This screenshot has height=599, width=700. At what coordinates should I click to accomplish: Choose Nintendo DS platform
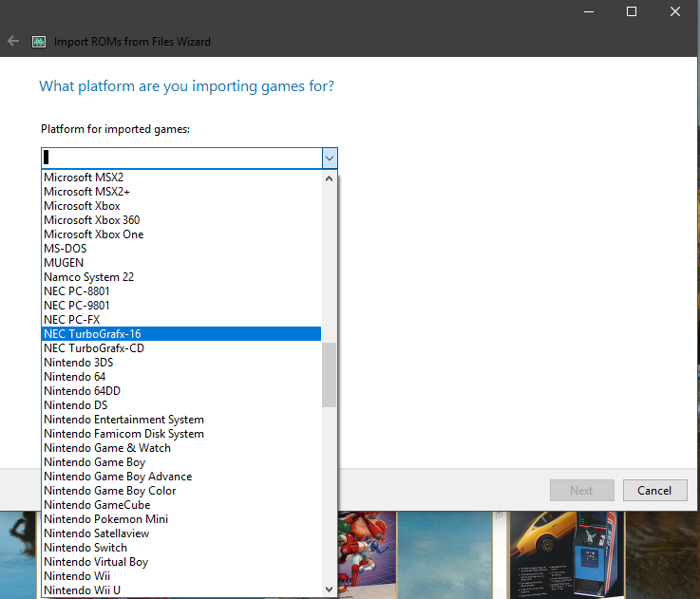[x=181, y=405]
